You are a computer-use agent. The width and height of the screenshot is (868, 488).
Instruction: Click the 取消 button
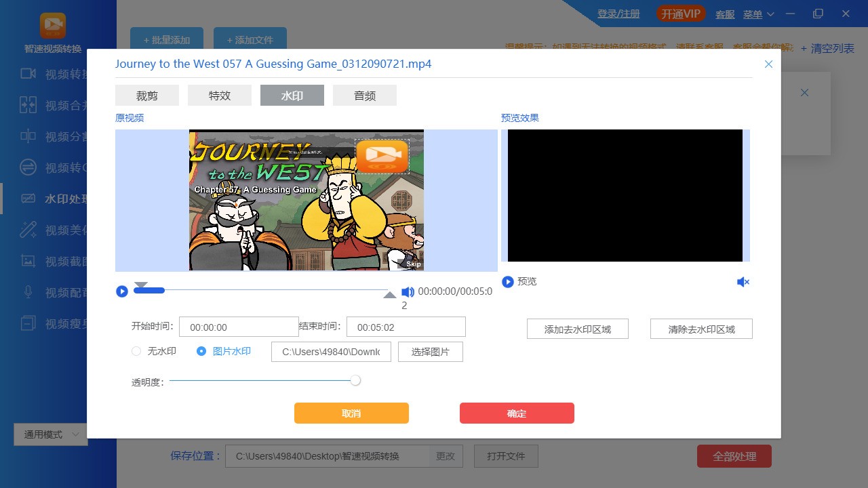pos(351,413)
